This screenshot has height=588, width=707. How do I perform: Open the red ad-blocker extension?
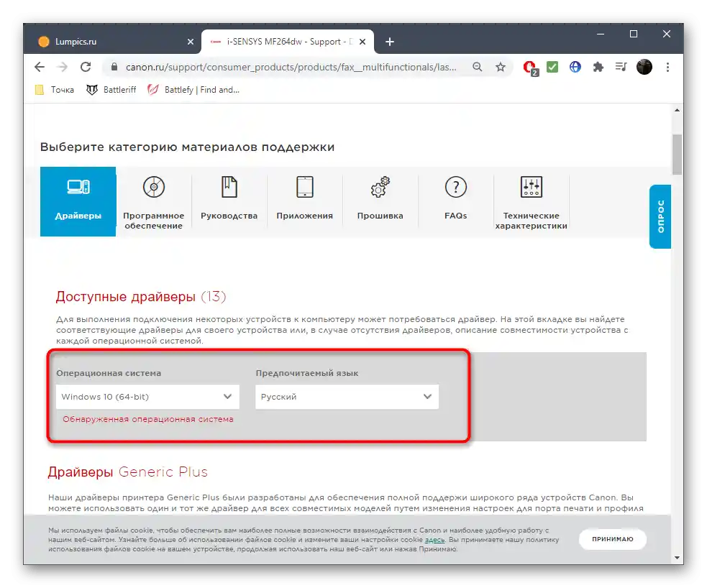[x=530, y=68]
